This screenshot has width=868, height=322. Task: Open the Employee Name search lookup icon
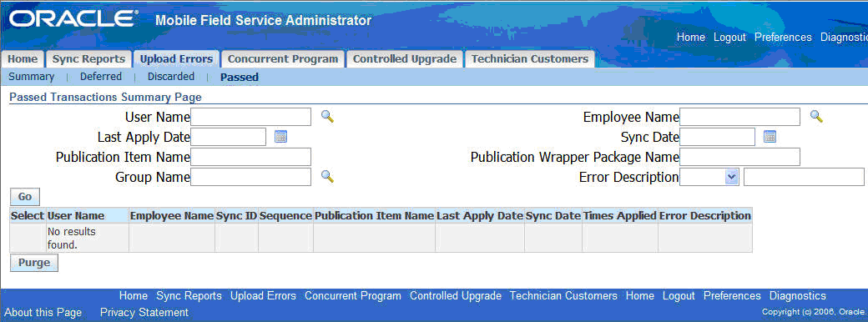(x=816, y=117)
